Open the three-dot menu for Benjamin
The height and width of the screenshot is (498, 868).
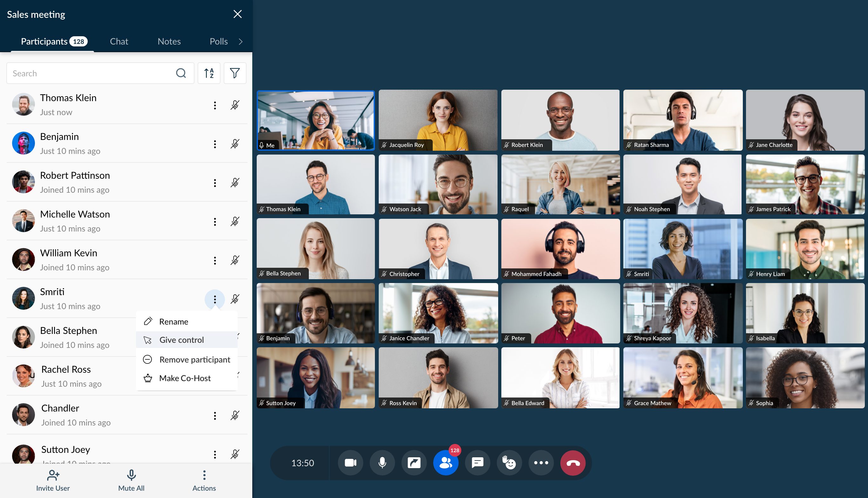[214, 144]
